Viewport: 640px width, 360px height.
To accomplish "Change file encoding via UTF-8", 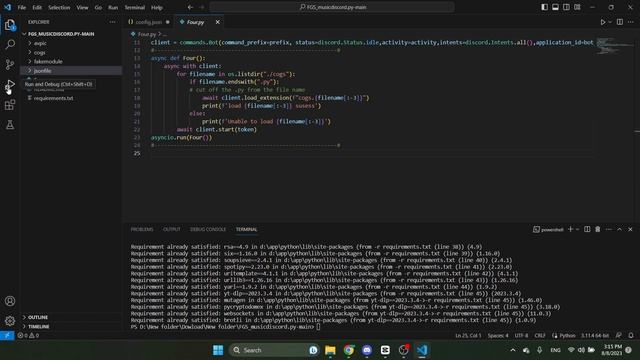I will (521, 336).
